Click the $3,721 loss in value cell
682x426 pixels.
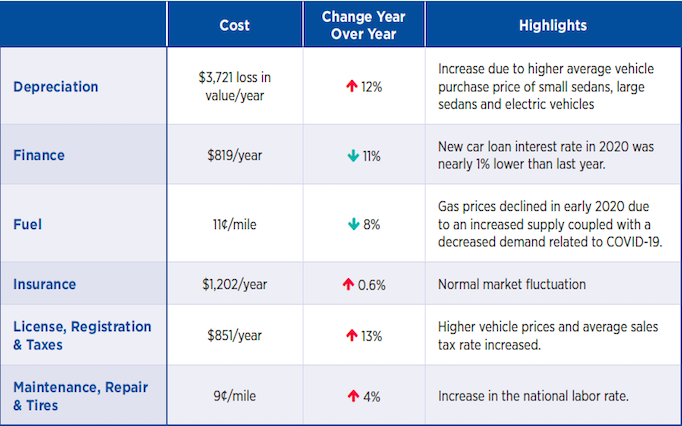point(234,87)
